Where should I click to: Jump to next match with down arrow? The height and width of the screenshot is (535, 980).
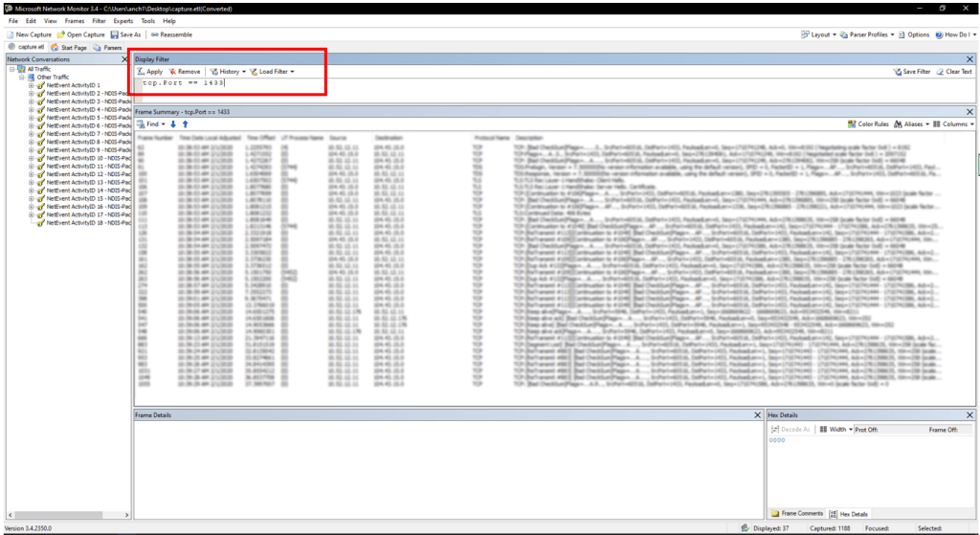click(x=174, y=124)
